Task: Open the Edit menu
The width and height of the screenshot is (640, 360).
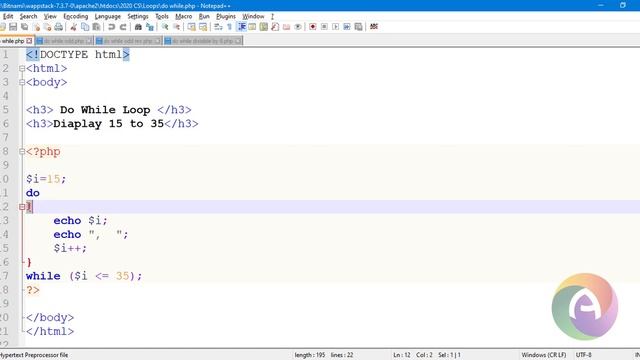Action: 8,16
